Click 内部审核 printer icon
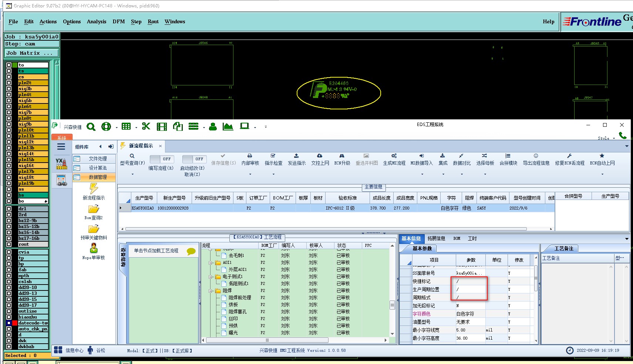 coord(250,156)
